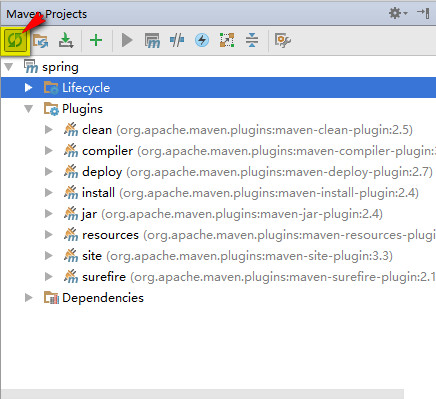This screenshot has height=399, width=436.
Task: Select the Lifecycle row
Action: coord(218,88)
